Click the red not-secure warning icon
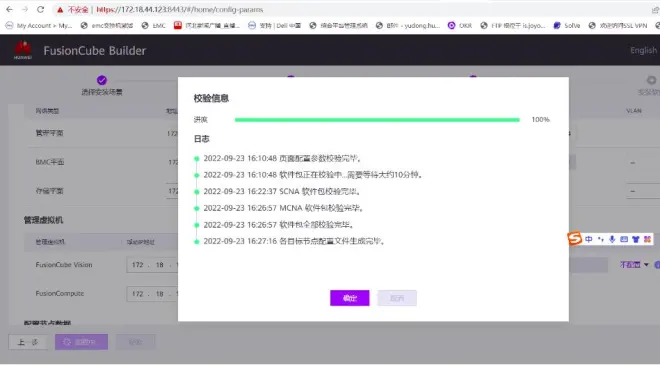660x366 pixels. pos(60,9)
